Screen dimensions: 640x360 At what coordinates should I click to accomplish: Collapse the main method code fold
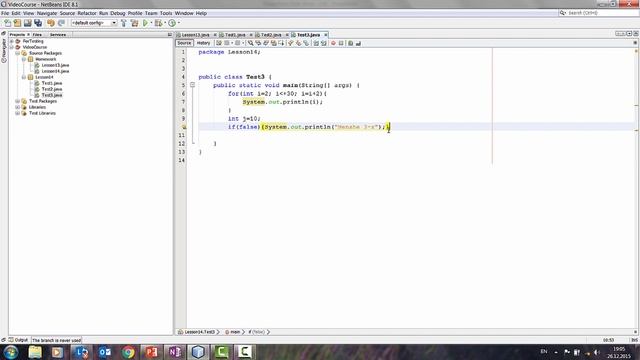(x=192, y=85)
